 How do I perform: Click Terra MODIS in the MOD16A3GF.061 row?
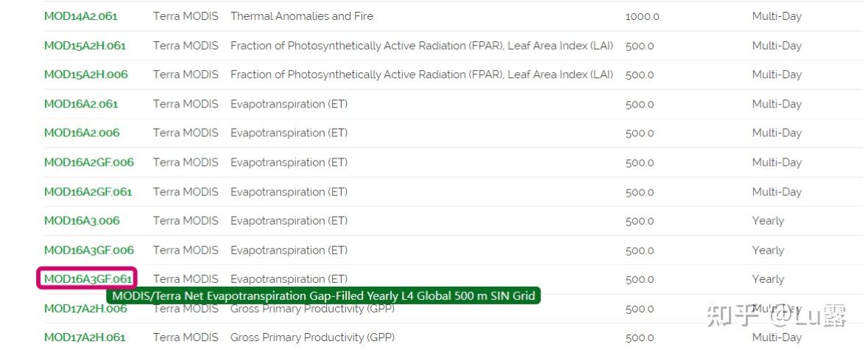click(x=186, y=279)
